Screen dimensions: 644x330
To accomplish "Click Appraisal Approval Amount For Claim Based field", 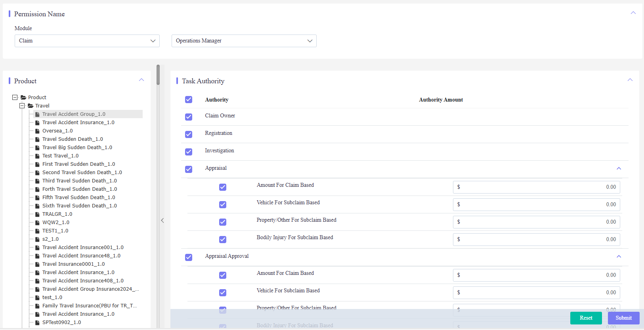I will [x=537, y=275].
